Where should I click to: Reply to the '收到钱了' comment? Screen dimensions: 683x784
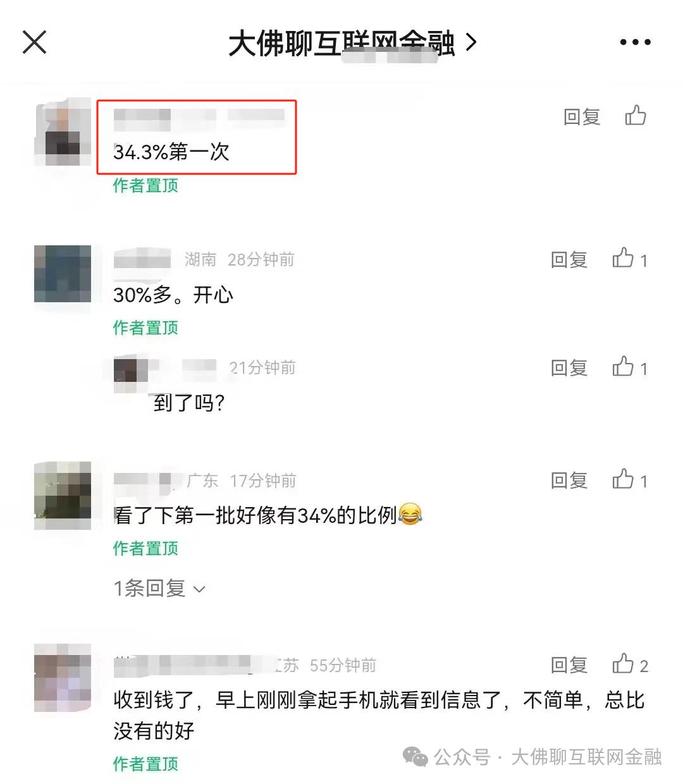click(569, 665)
